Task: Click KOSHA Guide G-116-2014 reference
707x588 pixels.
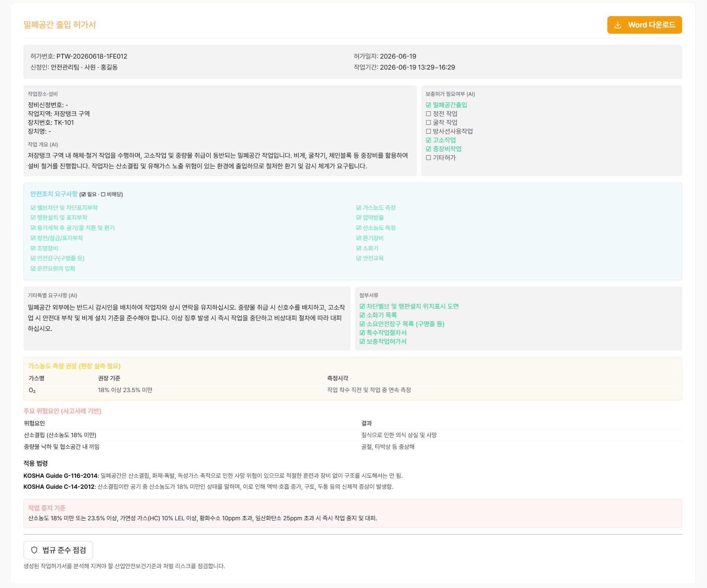Action: [x=60, y=476]
